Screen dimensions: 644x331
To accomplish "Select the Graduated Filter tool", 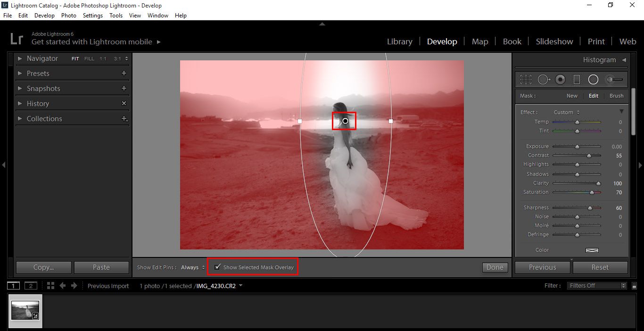I will [x=577, y=79].
